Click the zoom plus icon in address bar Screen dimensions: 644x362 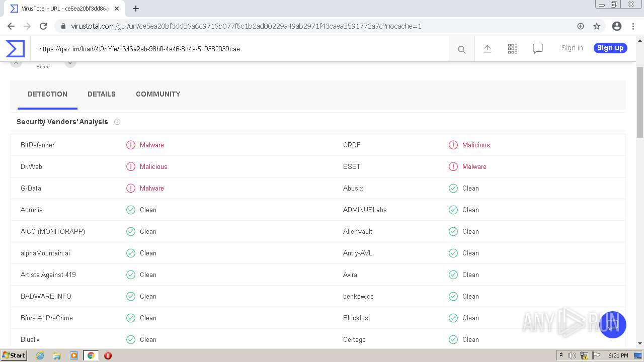coord(581,26)
